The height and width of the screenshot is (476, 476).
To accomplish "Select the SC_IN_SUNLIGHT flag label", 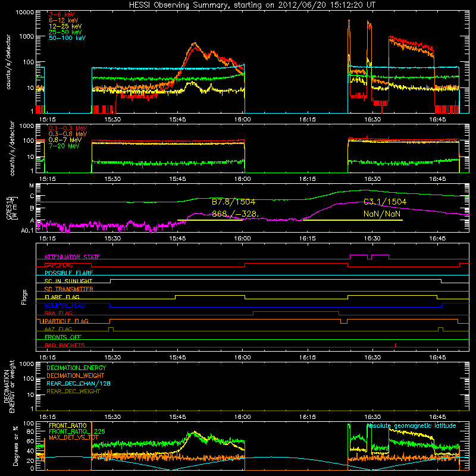I will click(x=68, y=281).
